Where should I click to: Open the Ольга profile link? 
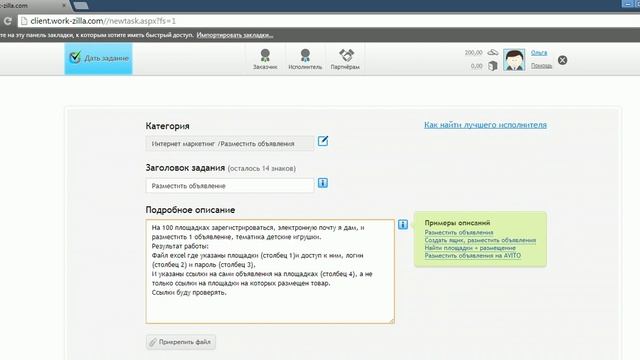pyautogui.click(x=539, y=53)
